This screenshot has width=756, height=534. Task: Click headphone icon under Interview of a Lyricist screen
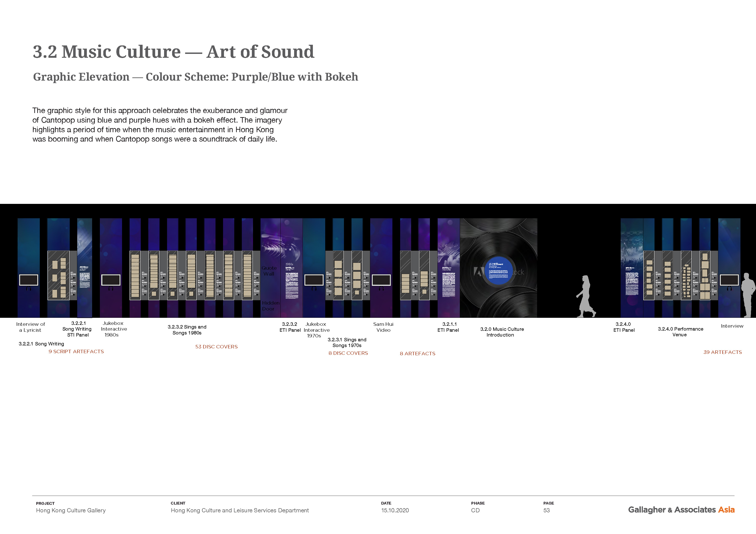point(29,289)
